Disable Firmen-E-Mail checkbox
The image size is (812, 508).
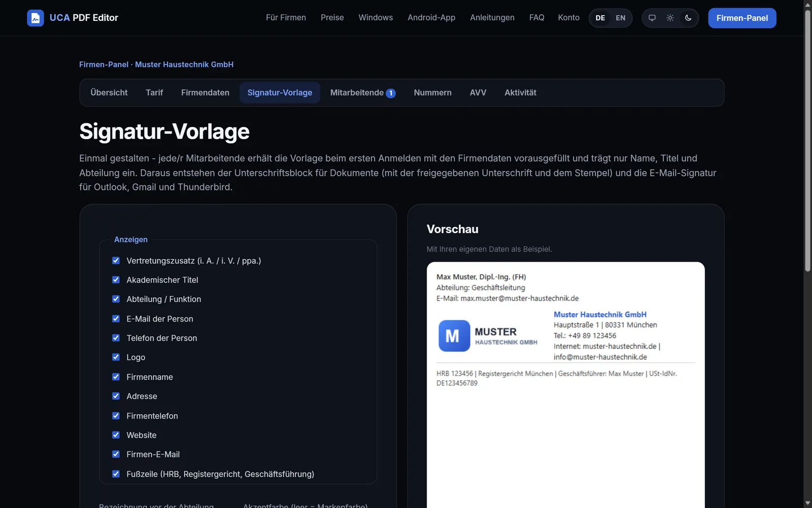[116, 454]
